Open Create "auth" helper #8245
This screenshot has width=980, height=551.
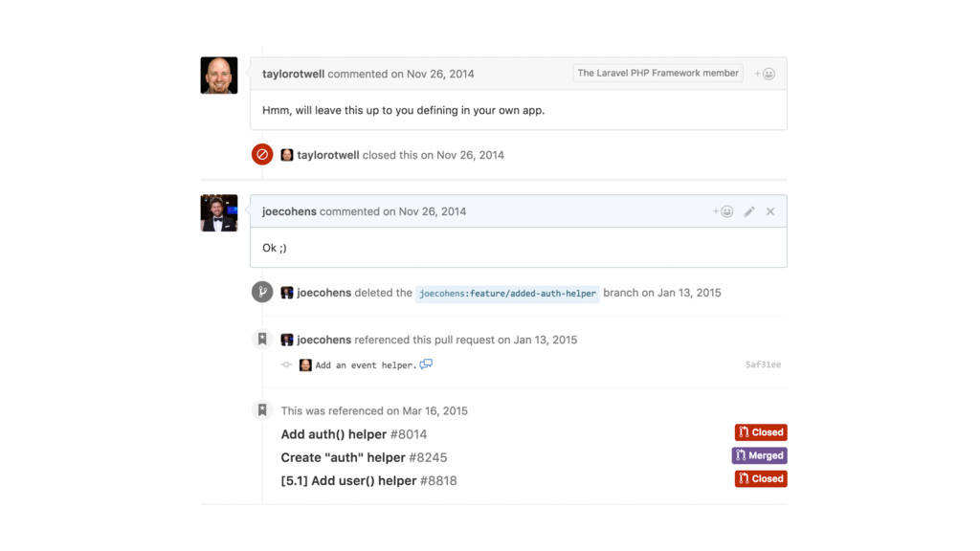tap(364, 457)
